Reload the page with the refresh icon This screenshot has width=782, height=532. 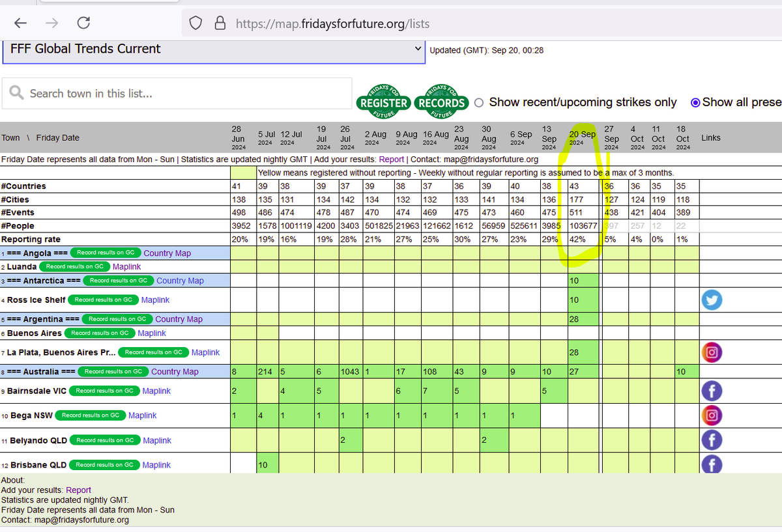coord(83,23)
